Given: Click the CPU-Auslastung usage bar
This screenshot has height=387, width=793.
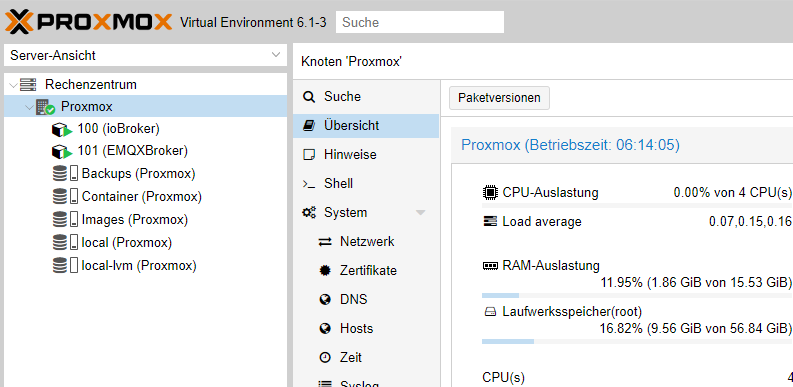Looking at the screenshot, I should pyautogui.click(x=637, y=206).
